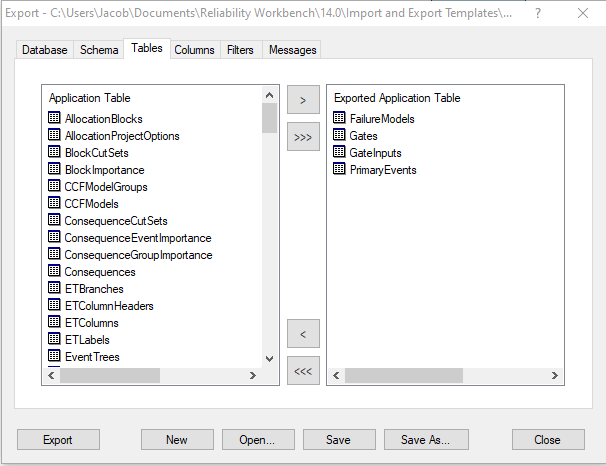Add selected table with the > button
Viewport: 606px width, 466px height.
point(303,100)
